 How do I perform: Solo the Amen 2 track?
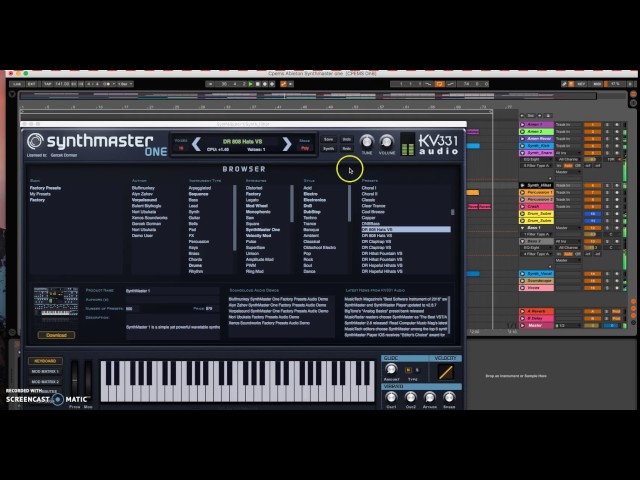click(607, 132)
